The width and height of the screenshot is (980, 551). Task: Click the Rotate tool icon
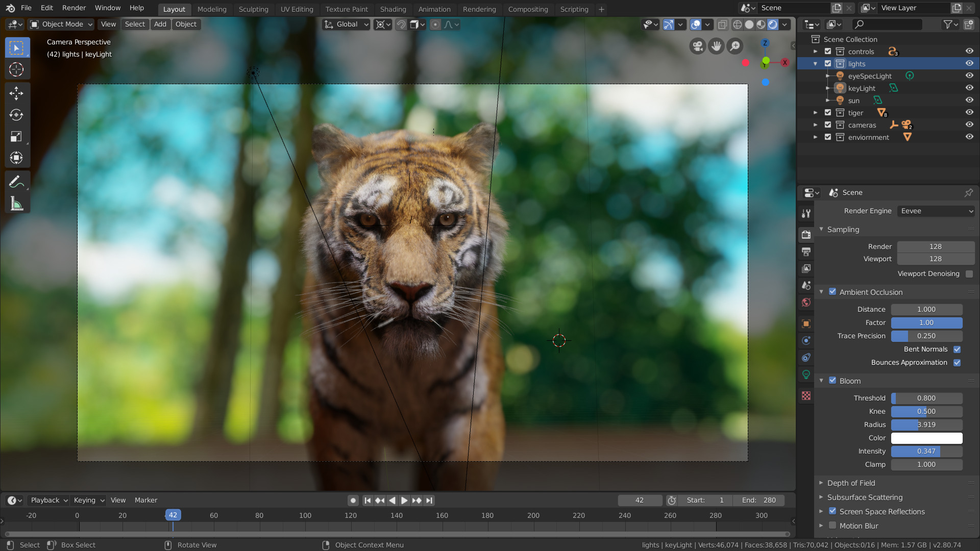[17, 114]
